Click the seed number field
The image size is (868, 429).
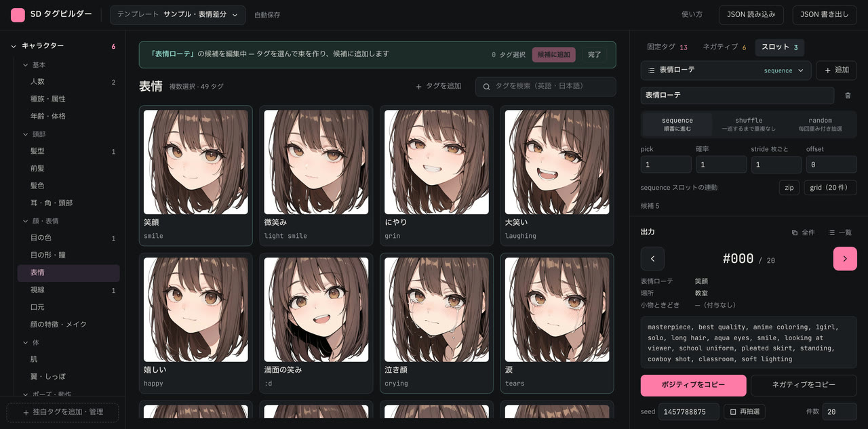(x=688, y=411)
